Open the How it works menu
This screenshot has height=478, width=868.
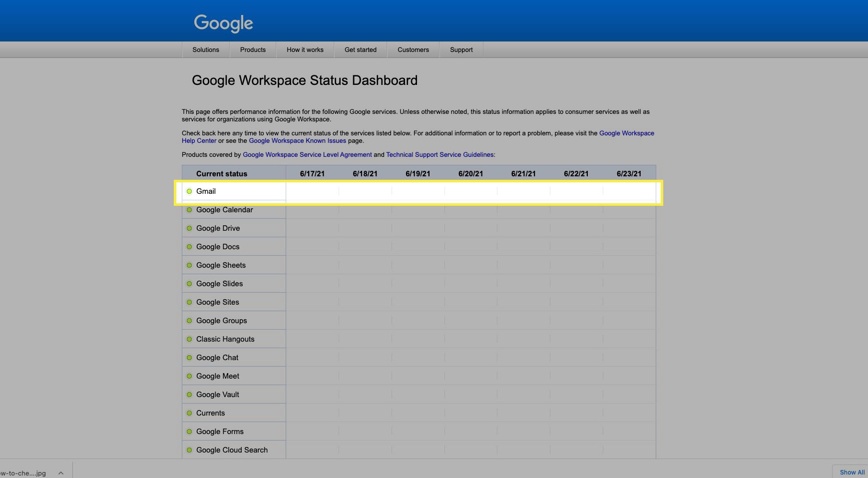[x=305, y=50]
